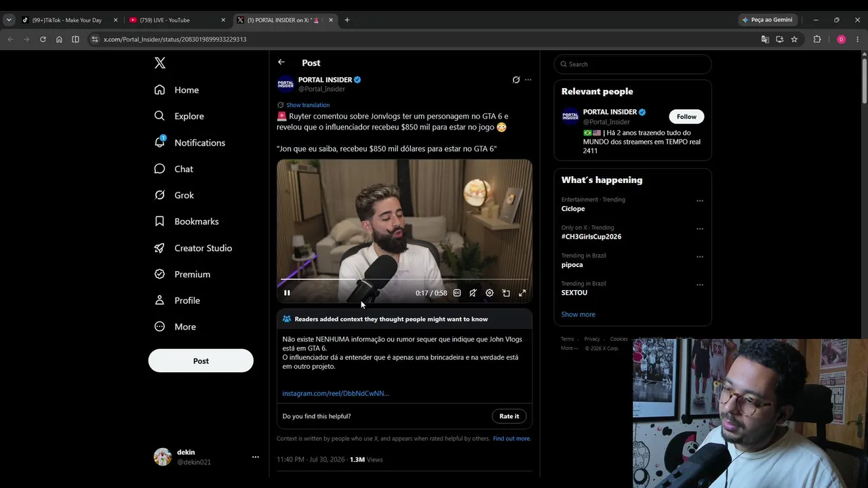
Task: Open the pipoca trending topic
Action: [x=572, y=265]
